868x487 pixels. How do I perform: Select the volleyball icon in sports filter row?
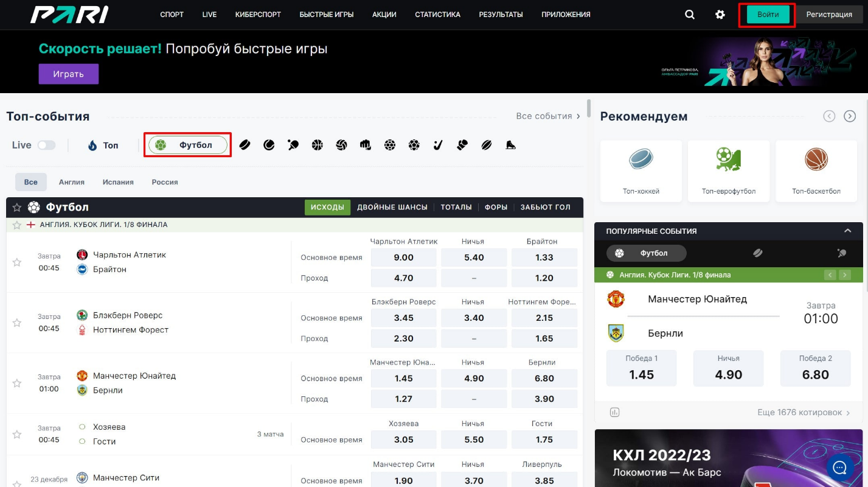341,145
